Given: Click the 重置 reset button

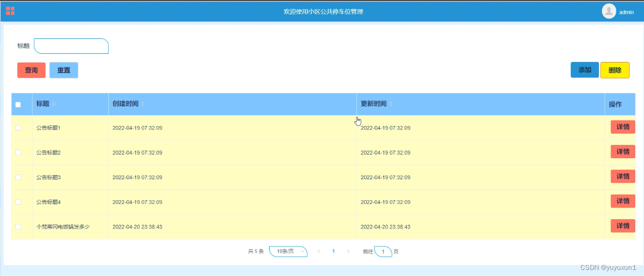Looking at the screenshot, I should [64, 70].
